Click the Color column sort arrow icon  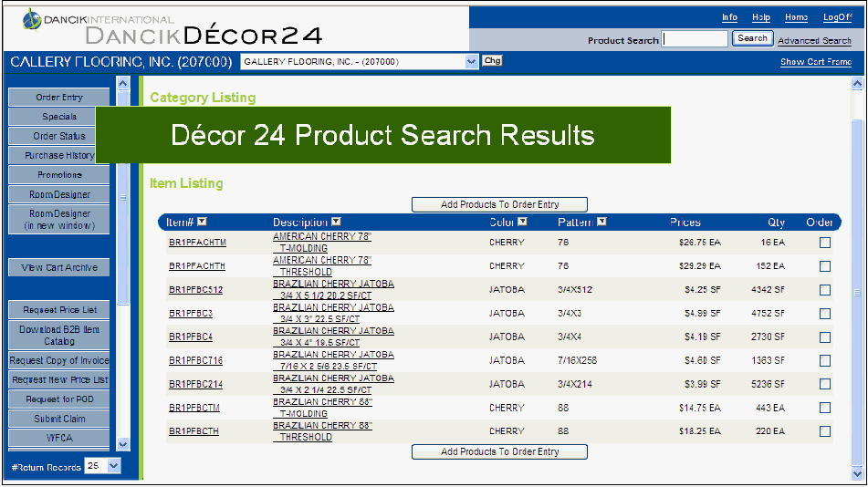click(522, 222)
